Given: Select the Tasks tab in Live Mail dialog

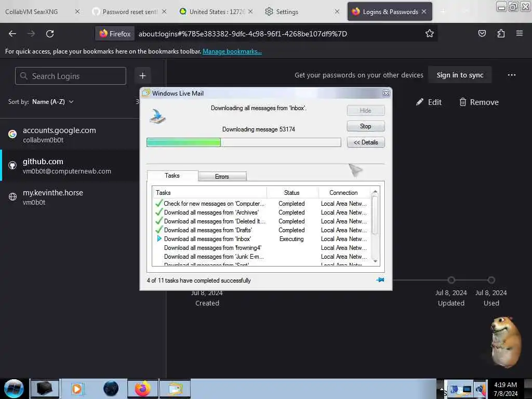Looking at the screenshot, I should tap(172, 176).
